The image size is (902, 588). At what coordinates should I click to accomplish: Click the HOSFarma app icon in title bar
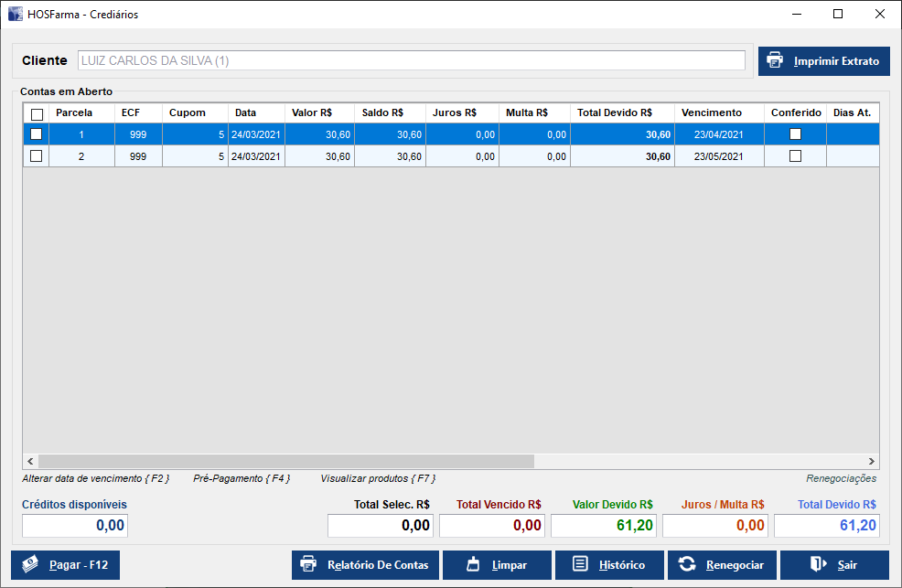16,15
